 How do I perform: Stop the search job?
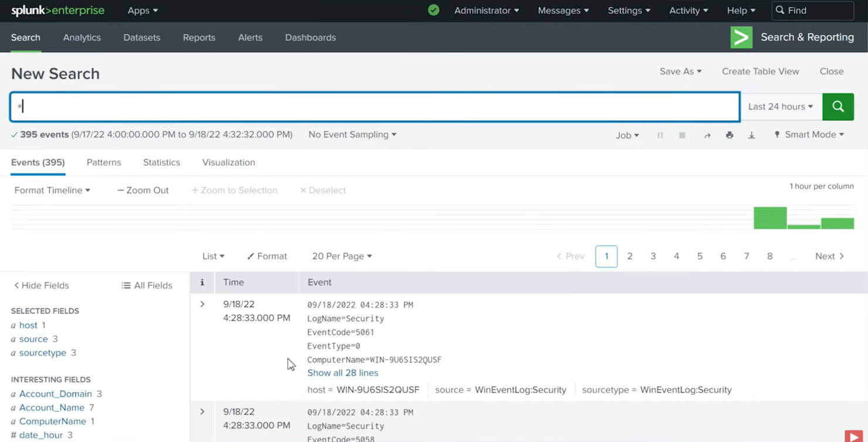(x=682, y=135)
